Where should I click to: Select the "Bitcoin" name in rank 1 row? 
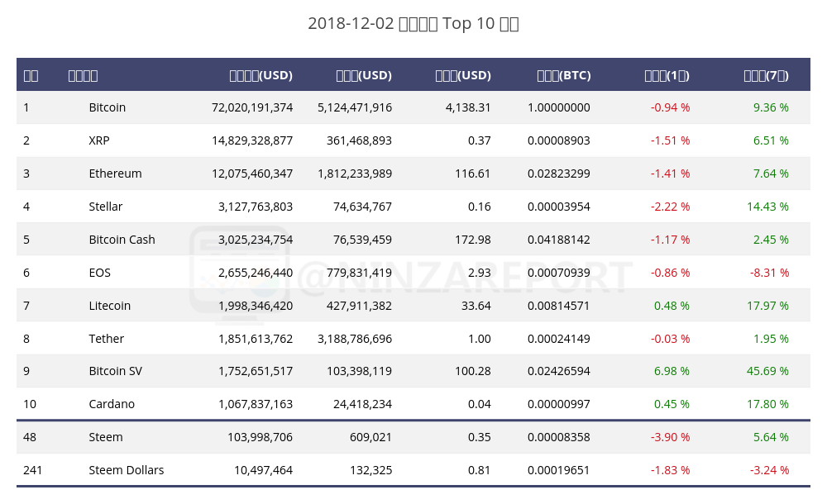tap(107, 107)
